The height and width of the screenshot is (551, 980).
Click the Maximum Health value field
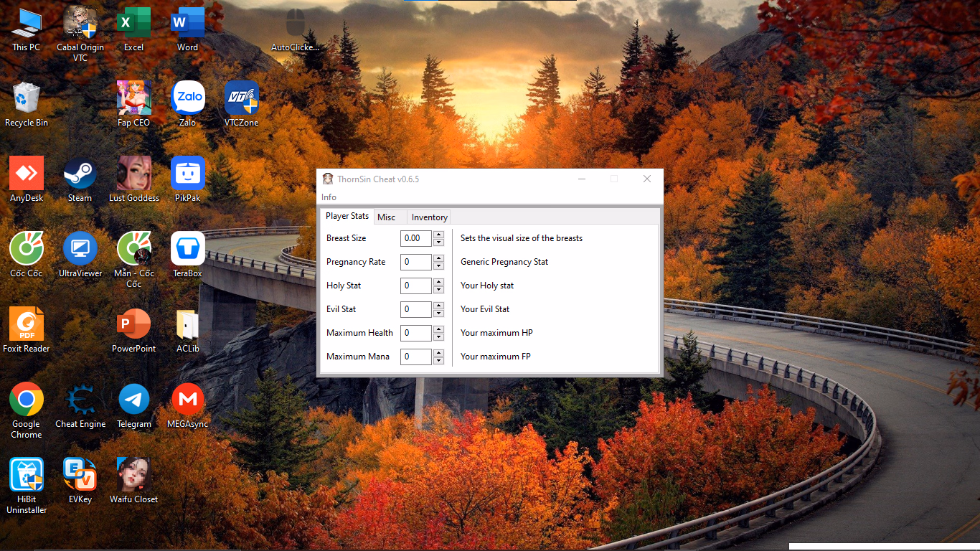(415, 333)
